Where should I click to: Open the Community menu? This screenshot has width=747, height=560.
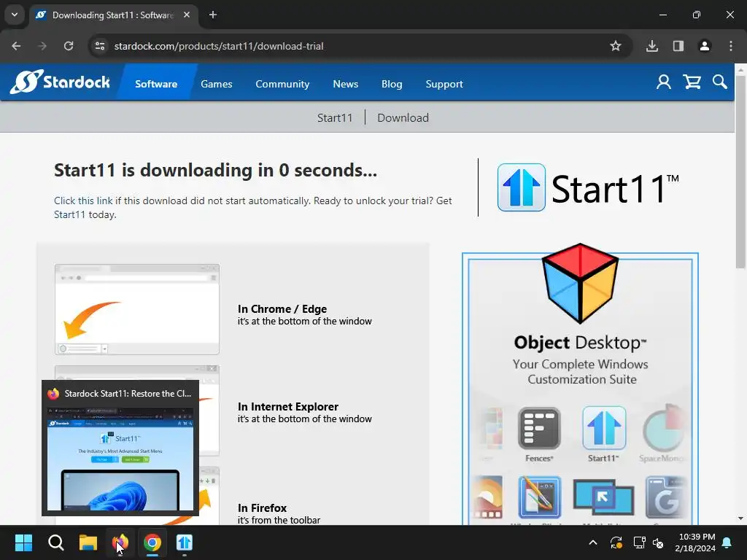(x=282, y=84)
